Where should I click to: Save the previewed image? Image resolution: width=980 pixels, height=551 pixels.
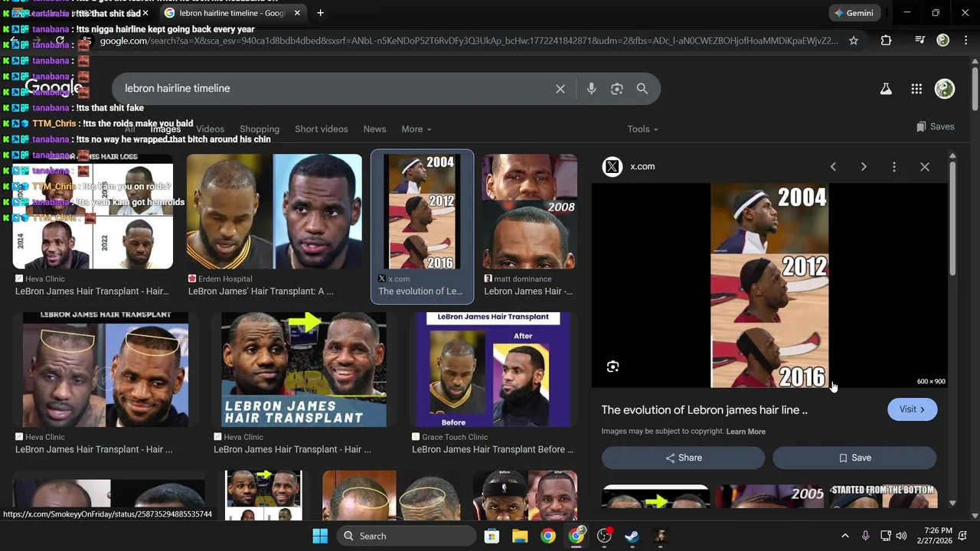pyautogui.click(x=854, y=458)
